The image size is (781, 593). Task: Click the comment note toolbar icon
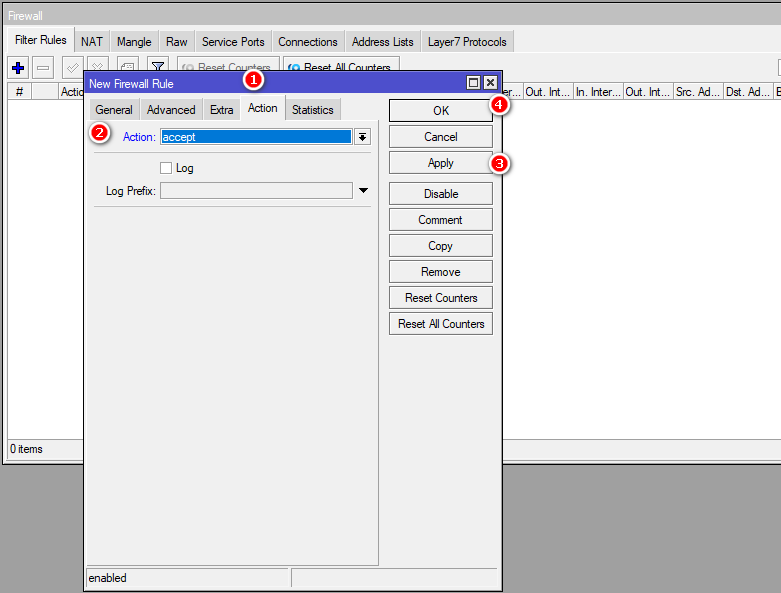point(128,67)
